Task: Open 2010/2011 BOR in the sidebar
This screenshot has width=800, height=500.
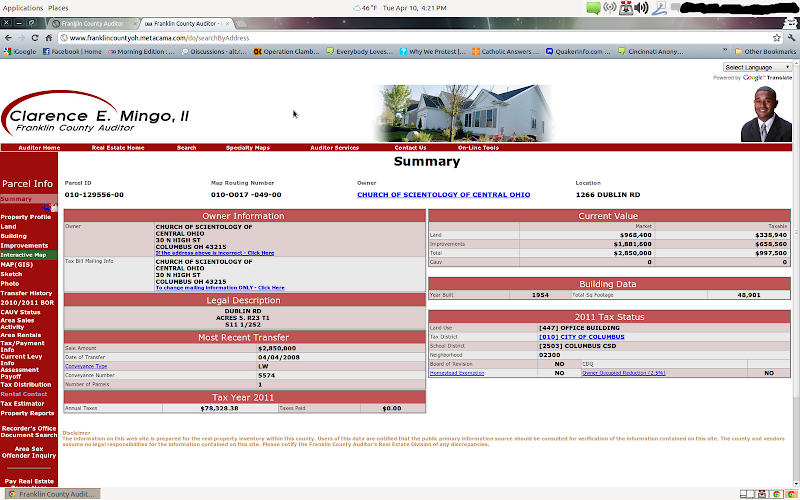Action: 27,303
